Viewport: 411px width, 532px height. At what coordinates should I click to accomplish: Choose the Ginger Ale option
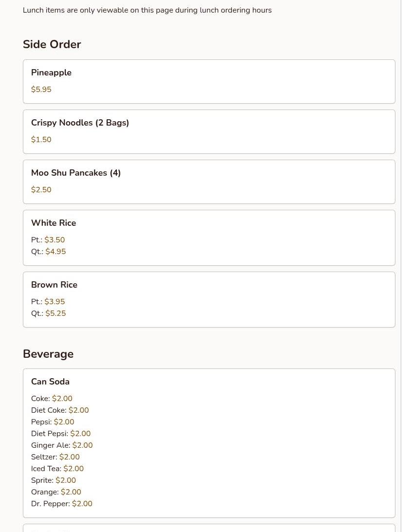pyautogui.click(x=61, y=445)
